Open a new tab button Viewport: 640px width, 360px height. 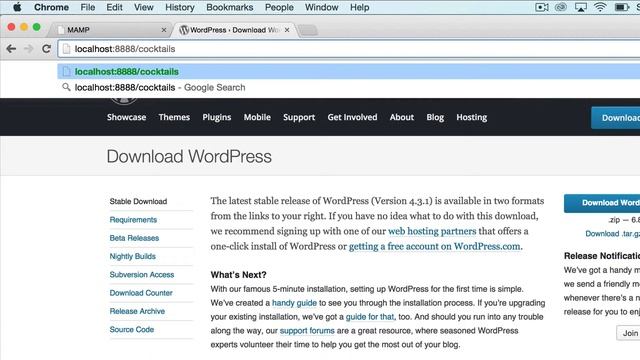point(308,30)
